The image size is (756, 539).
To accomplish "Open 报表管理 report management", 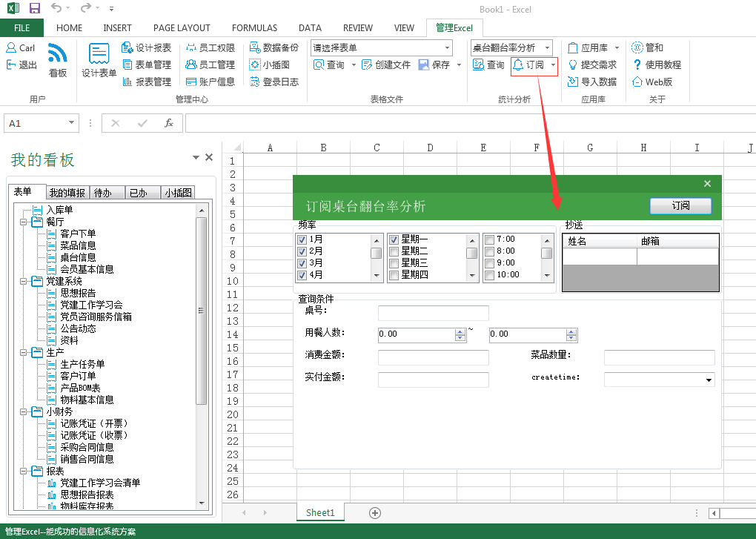I will point(147,82).
